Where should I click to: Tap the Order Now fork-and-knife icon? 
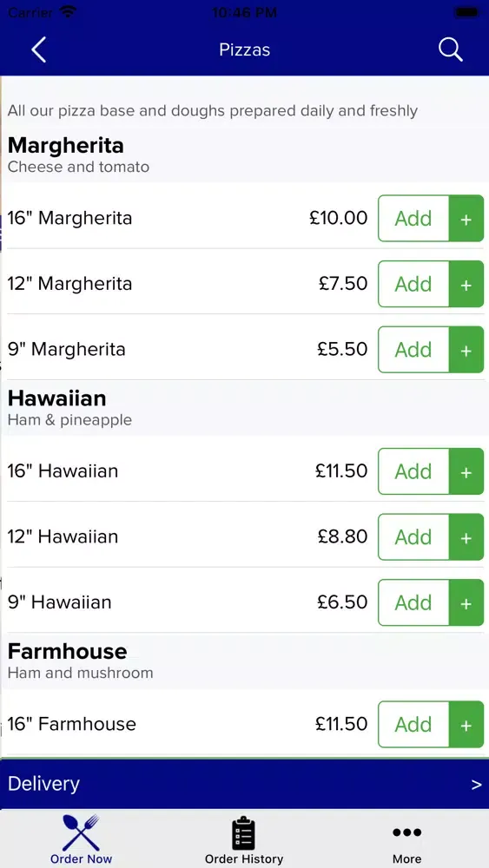click(81, 832)
